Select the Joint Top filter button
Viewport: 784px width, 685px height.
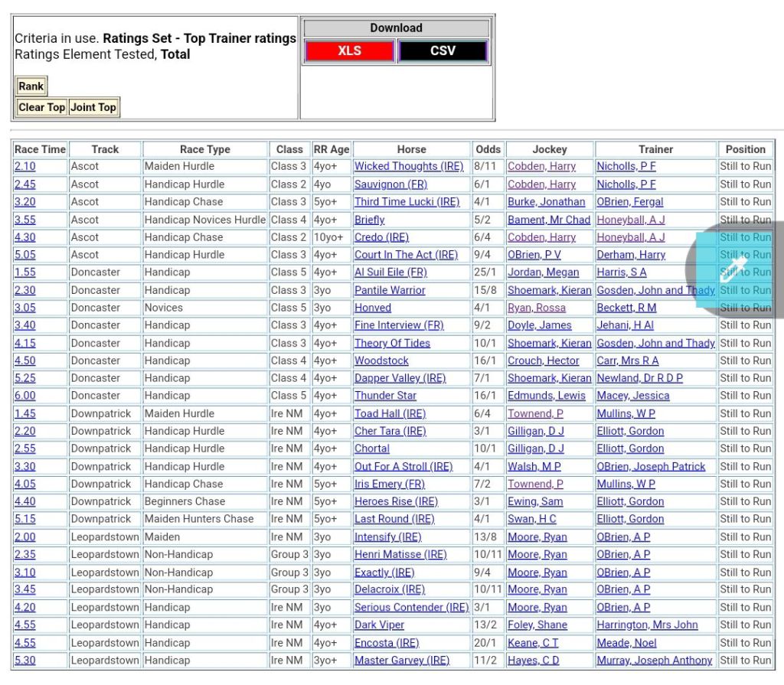(x=93, y=107)
